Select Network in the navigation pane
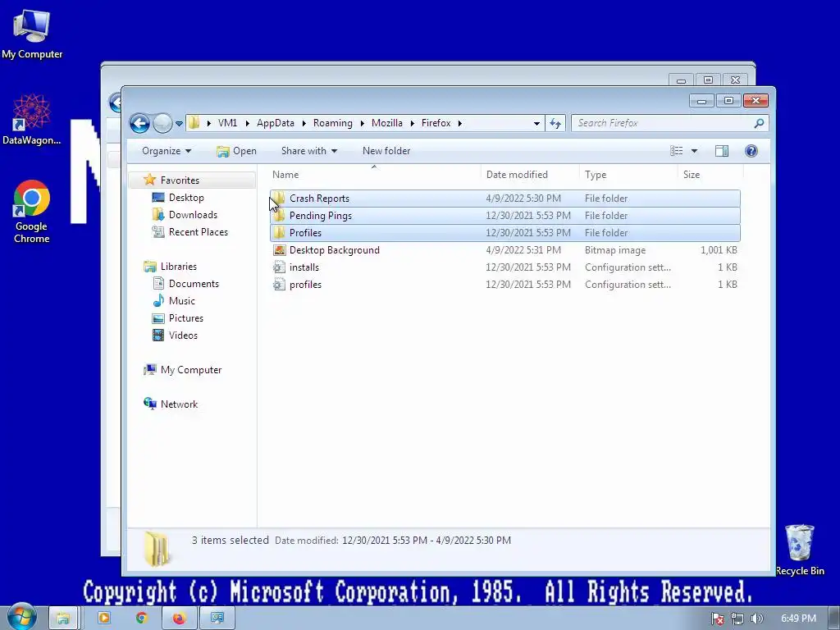840x630 pixels. coord(179,404)
